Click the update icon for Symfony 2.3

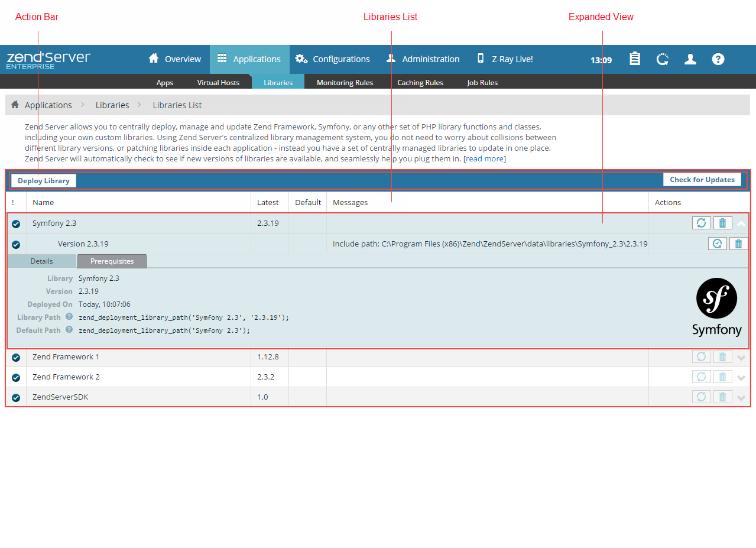point(701,223)
